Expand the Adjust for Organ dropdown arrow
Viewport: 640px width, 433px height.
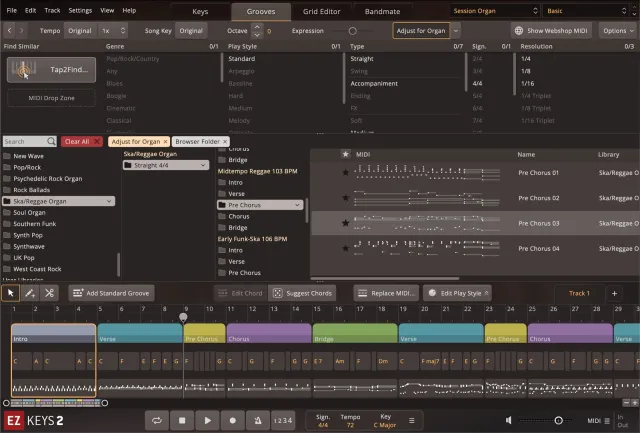[x=456, y=31]
